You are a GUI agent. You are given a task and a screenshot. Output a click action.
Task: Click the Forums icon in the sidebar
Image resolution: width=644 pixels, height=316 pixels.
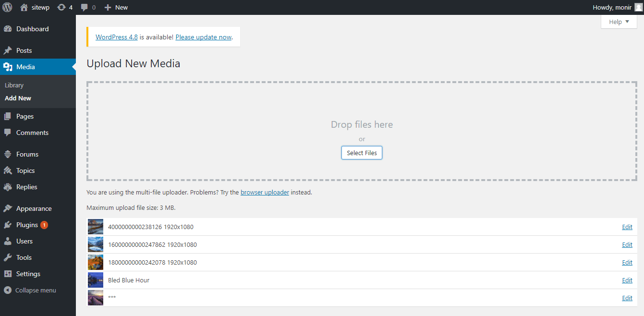tap(8, 154)
